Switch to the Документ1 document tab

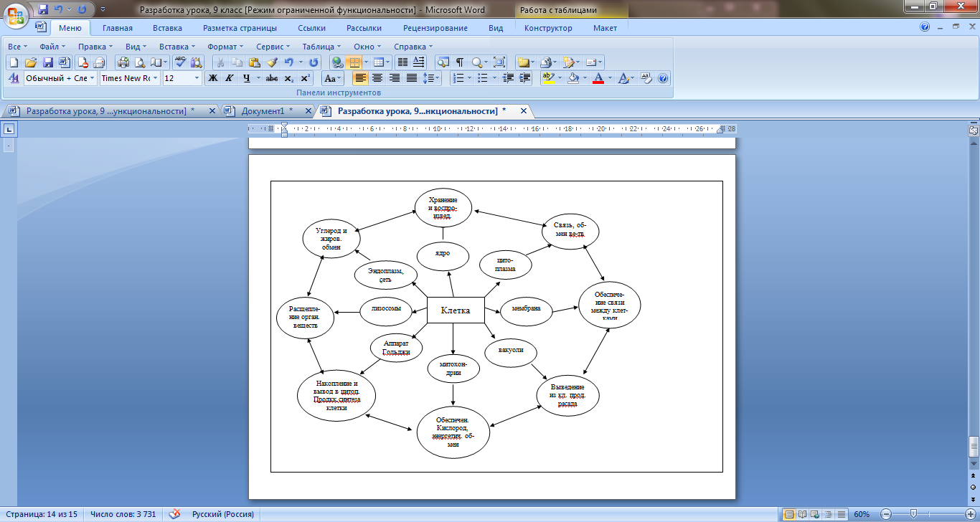click(263, 111)
